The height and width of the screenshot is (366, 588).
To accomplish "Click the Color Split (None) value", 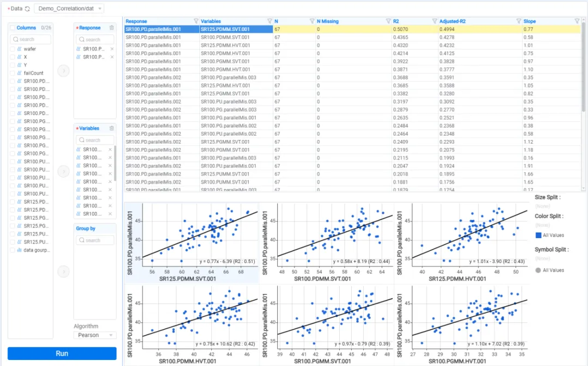I will (542, 225).
